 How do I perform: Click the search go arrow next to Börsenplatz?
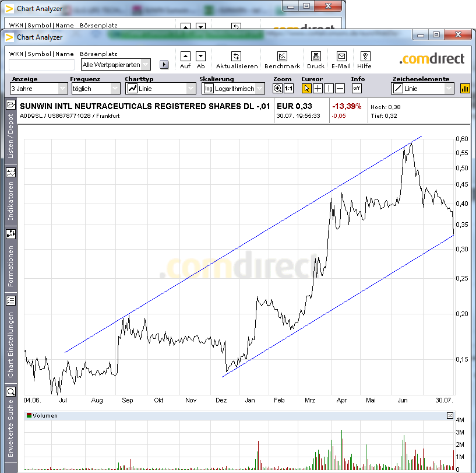[x=164, y=64]
